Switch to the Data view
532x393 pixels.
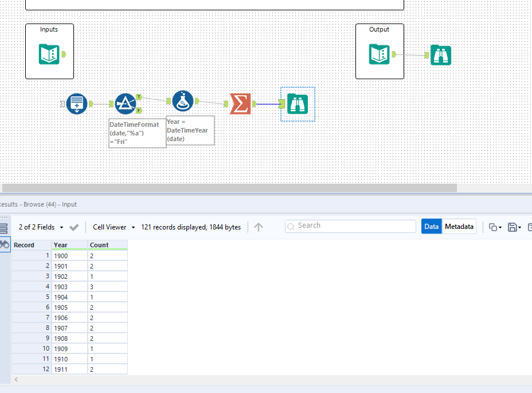432,227
